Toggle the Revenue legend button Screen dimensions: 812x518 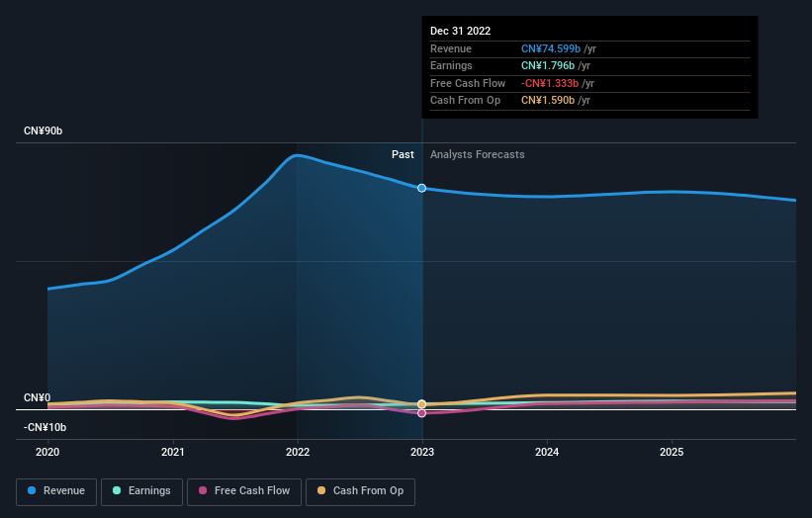click(56, 491)
